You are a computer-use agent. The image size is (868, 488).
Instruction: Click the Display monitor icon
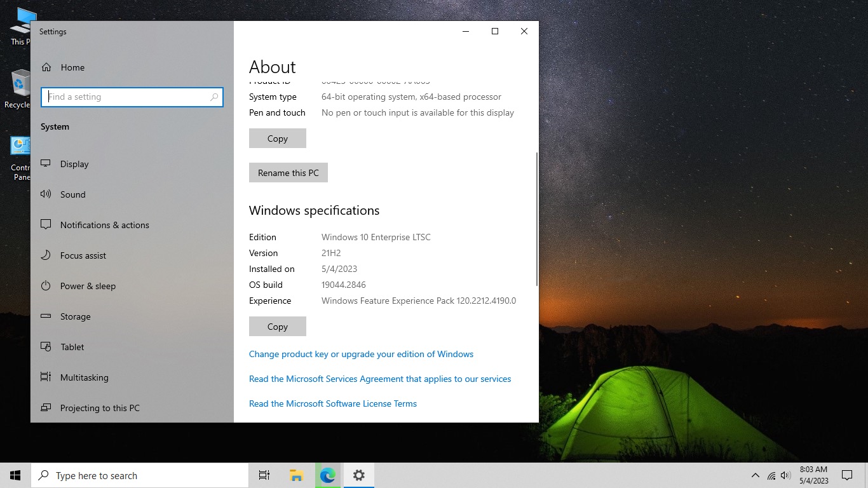pos(46,164)
